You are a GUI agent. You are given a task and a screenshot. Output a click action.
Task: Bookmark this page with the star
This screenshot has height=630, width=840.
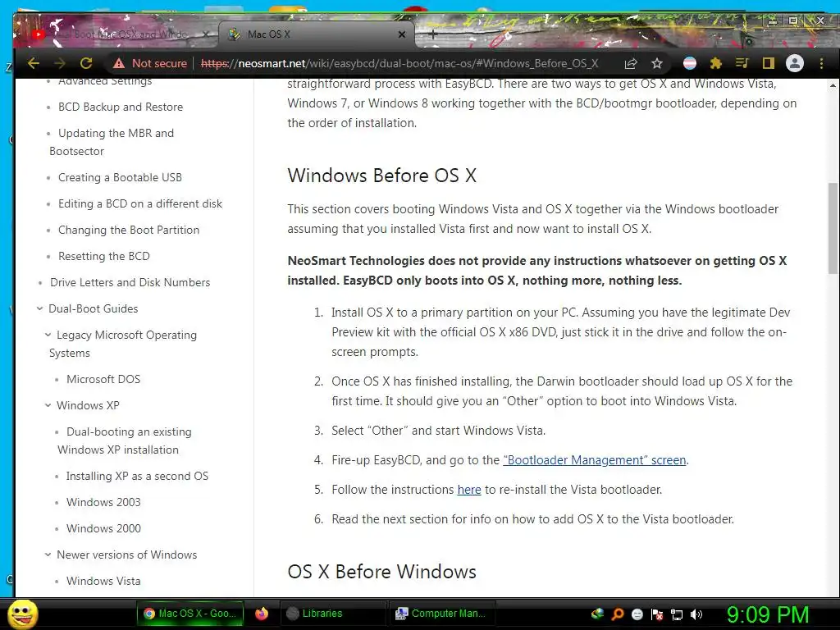pyautogui.click(x=657, y=63)
